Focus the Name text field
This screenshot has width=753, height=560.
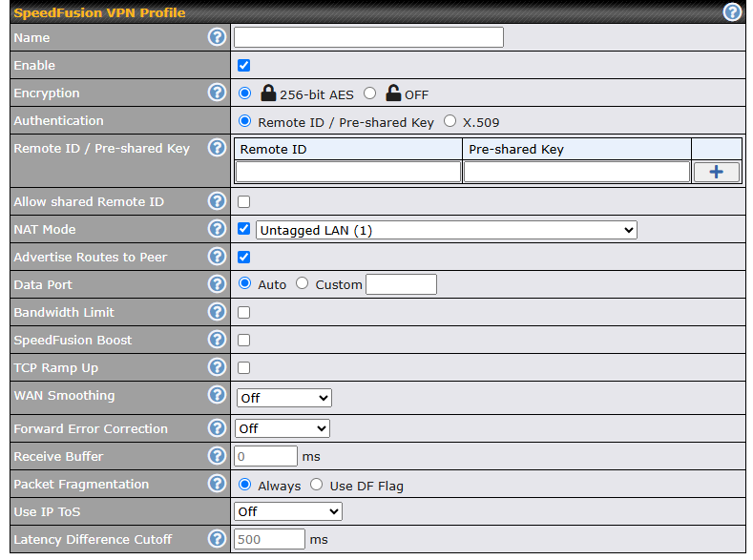368,37
